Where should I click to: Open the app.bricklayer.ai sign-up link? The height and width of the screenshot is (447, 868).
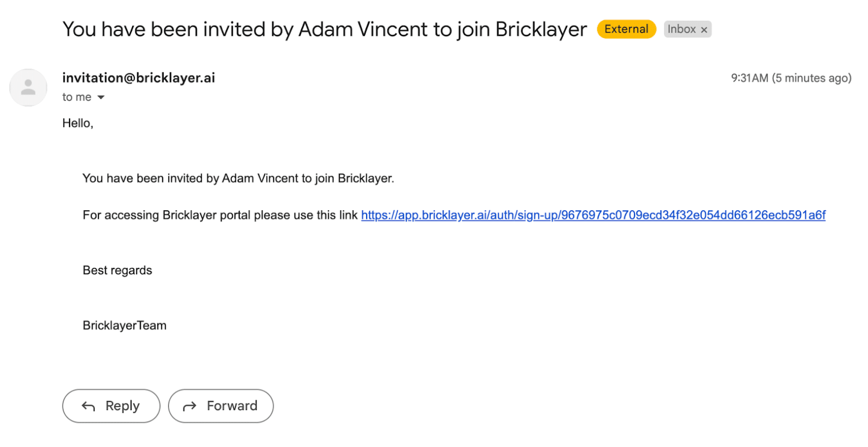[x=593, y=215]
